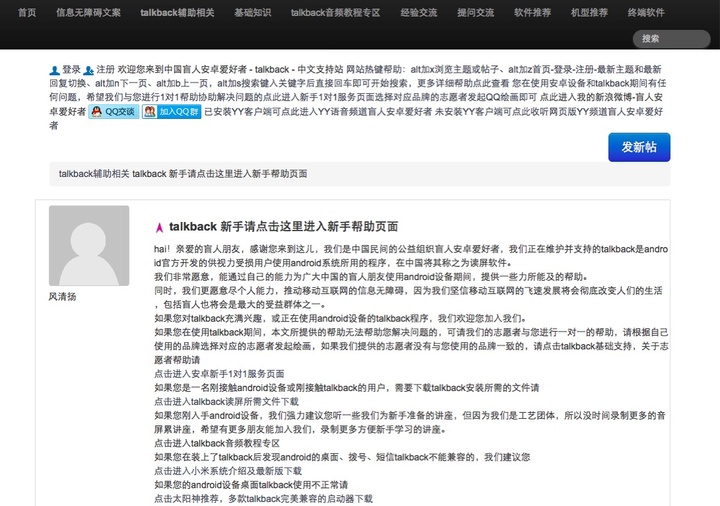This screenshot has width=720, height=506.
Task: Open link 点击进入小米系统介绍及最新版下载
Action: pyautogui.click(x=228, y=471)
